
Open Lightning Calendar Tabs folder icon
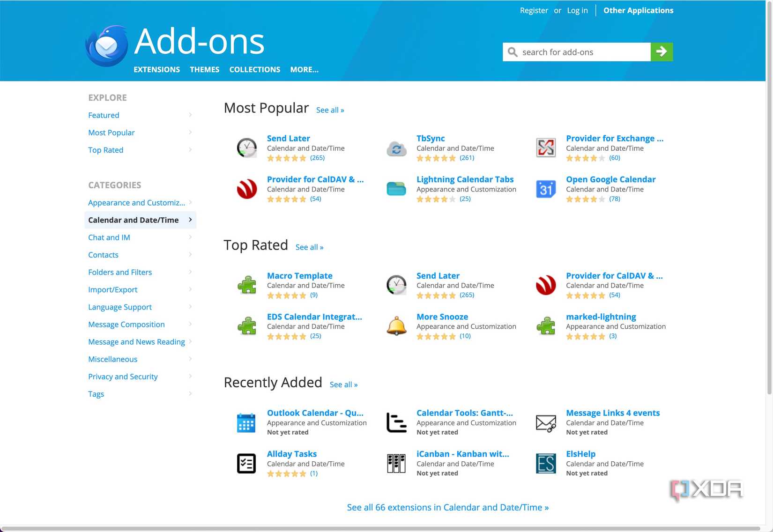(396, 189)
